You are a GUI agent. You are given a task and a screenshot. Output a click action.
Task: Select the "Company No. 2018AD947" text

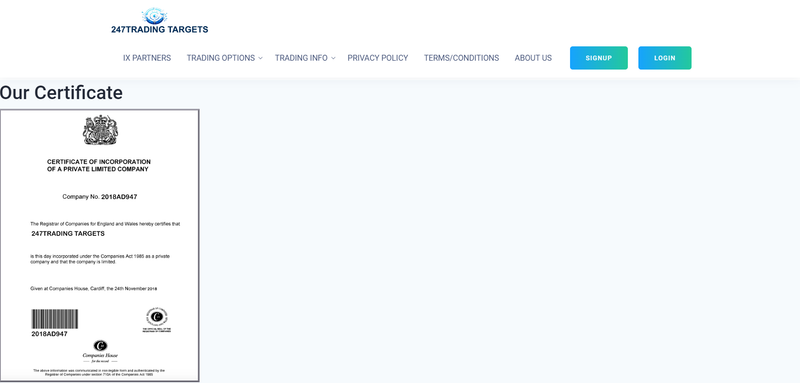(x=99, y=197)
